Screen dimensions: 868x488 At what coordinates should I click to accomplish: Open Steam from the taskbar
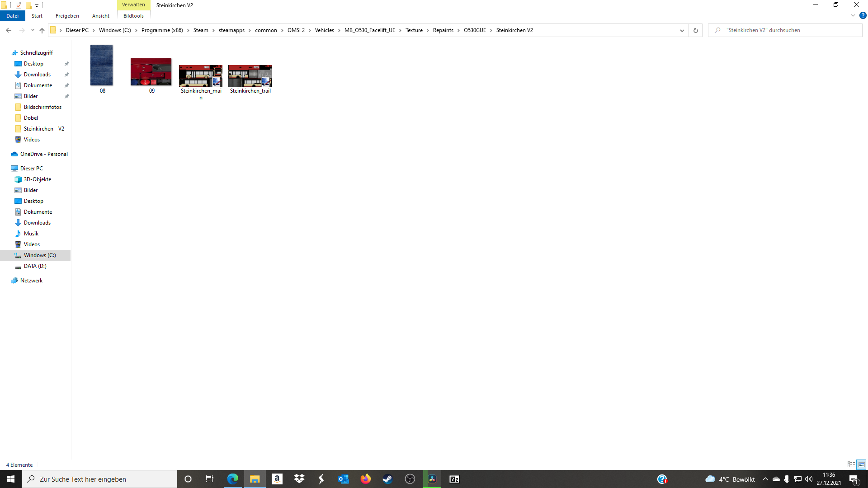(x=387, y=479)
